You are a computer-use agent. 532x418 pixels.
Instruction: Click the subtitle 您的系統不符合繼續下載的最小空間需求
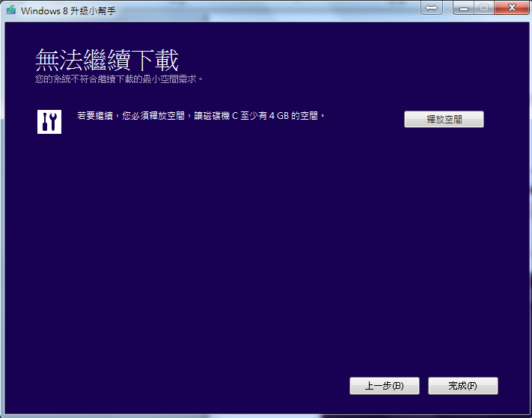pos(119,79)
